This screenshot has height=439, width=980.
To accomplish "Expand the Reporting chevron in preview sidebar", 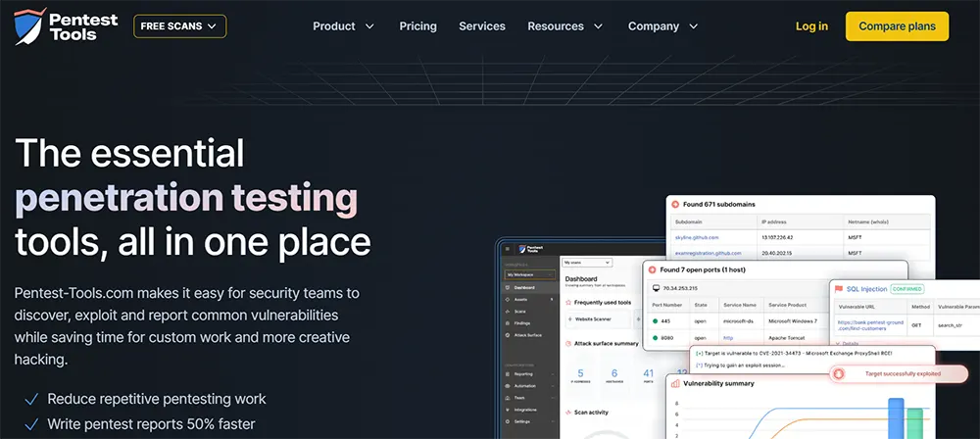I will point(553,374).
